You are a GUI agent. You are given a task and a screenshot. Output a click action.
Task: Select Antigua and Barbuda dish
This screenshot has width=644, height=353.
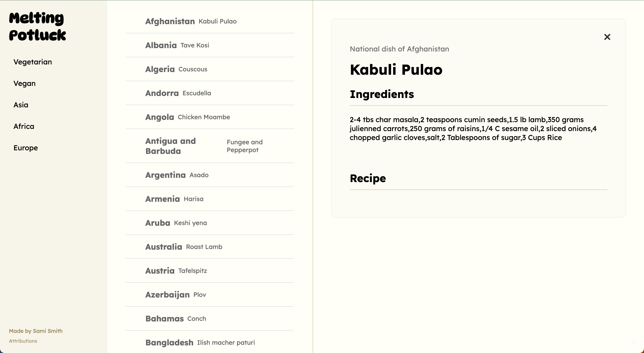coord(210,146)
